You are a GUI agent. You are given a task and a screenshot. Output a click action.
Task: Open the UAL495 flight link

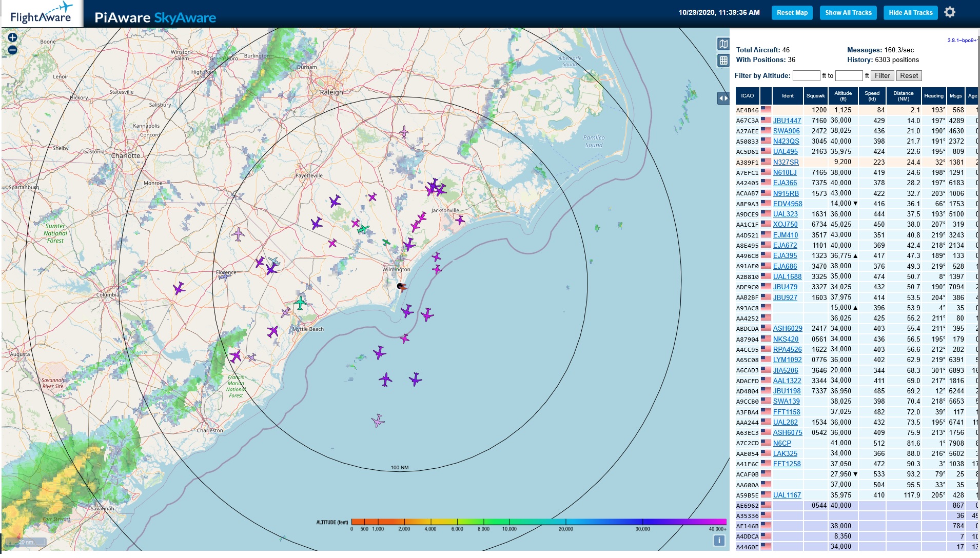786,152
